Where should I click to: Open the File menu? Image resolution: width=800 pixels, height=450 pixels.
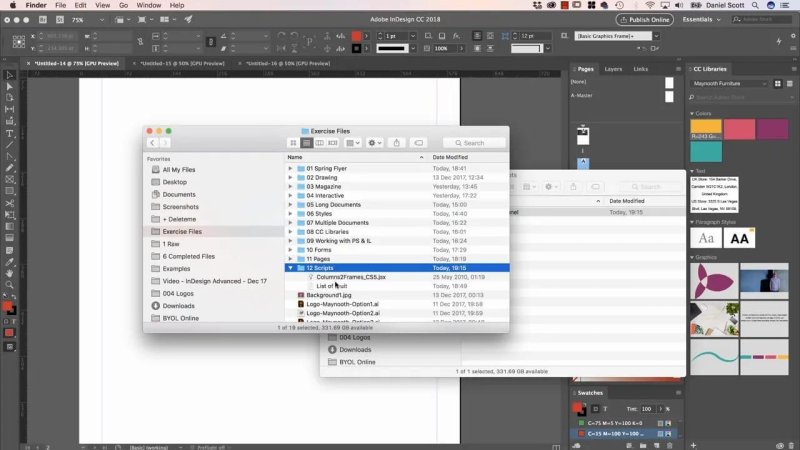[x=60, y=5]
